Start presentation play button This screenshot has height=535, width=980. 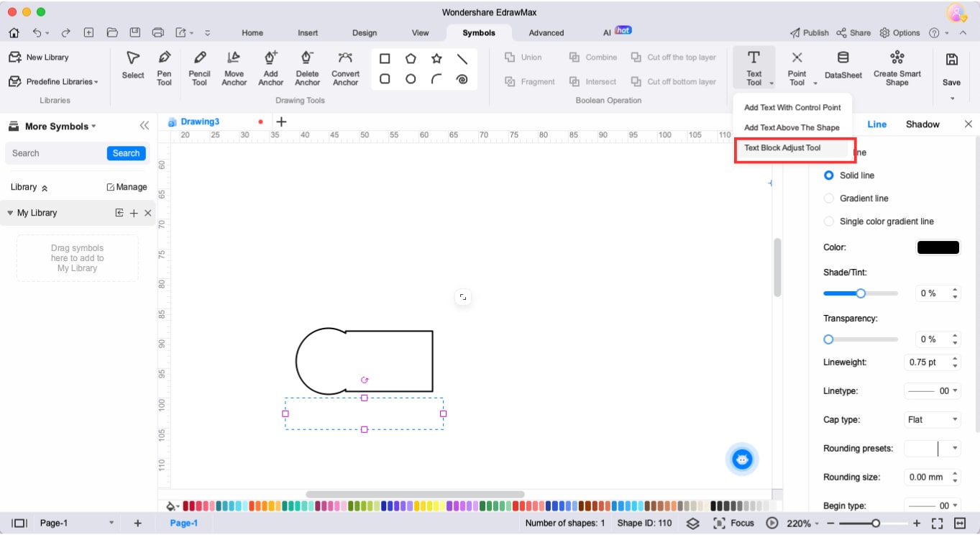772,523
